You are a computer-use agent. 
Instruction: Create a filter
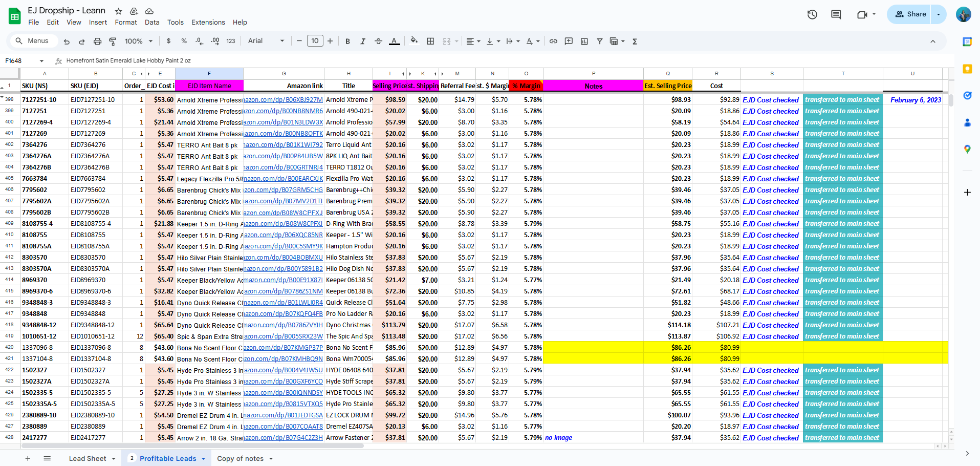pyautogui.click(x=599, y=41)
